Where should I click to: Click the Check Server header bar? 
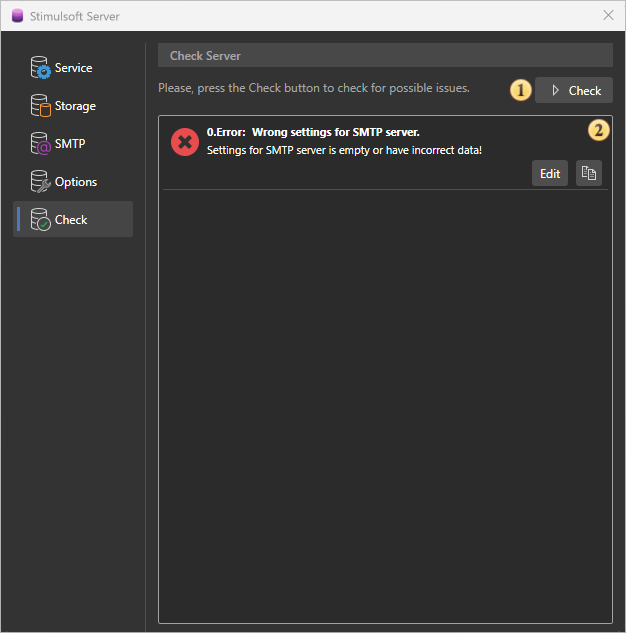click(x=385, y=56)
